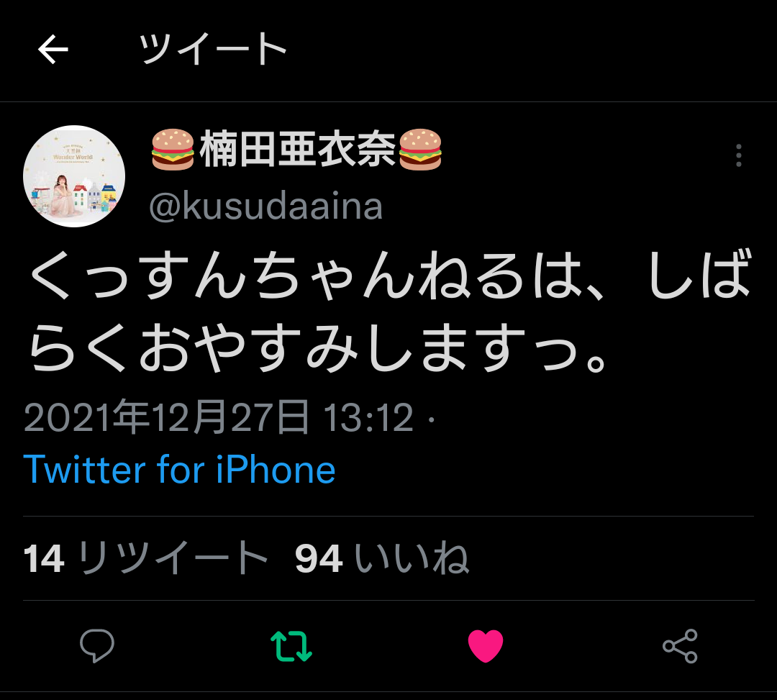The image size is (777, 700).
Task: Tap the reply speech bubble icon
Action: click(97, 645)
